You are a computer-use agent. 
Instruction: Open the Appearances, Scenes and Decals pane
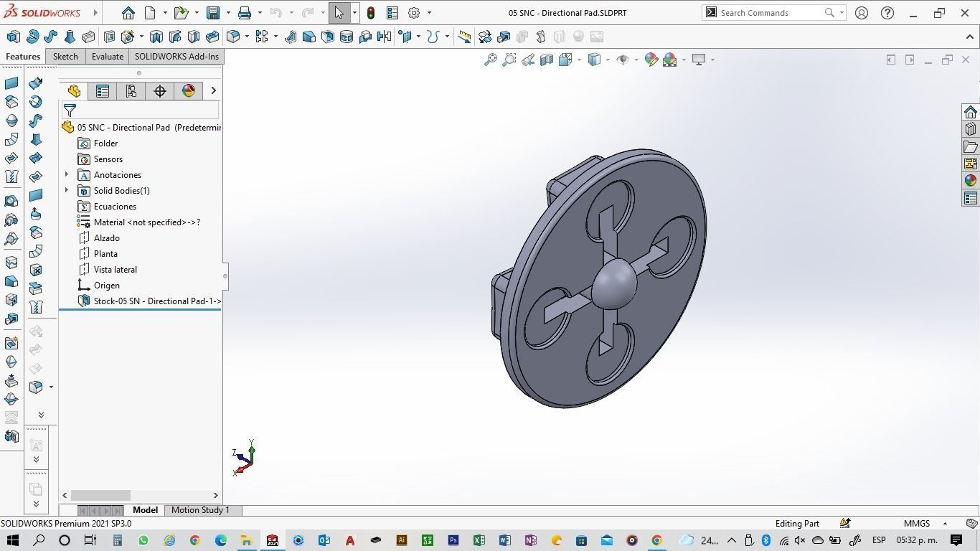pyautogui.click(x=971, y=181)
